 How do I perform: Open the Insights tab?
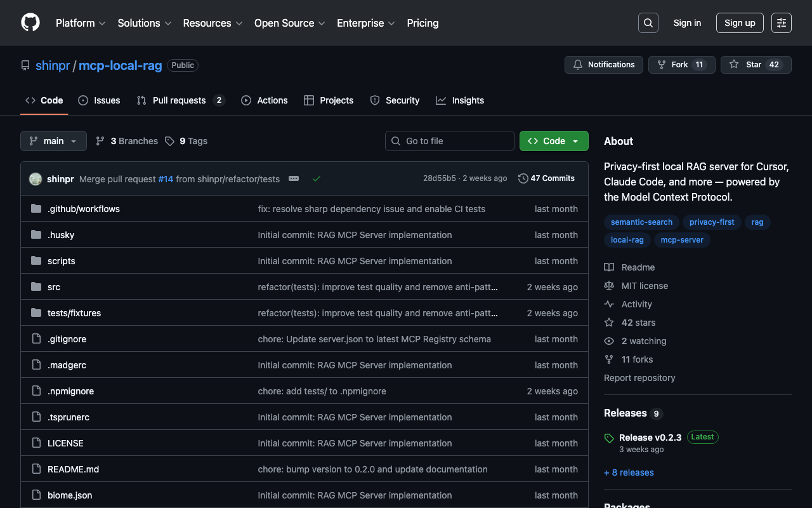[460, 100]
